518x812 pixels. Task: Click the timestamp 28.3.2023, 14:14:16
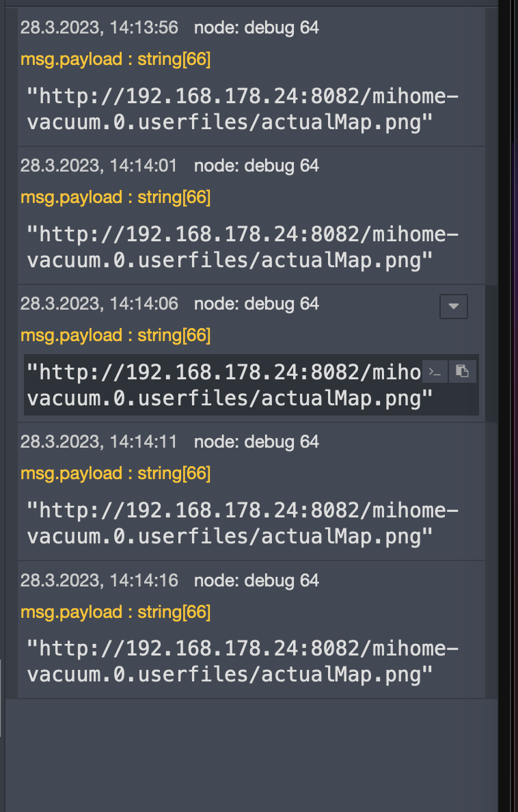click(99, 580)
